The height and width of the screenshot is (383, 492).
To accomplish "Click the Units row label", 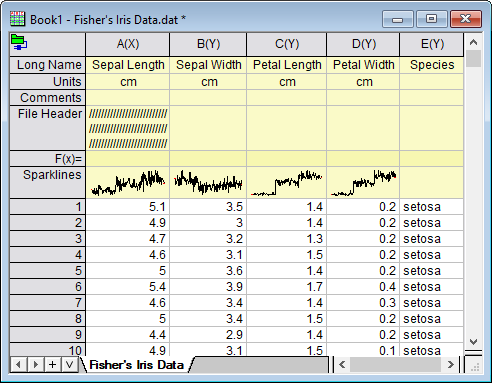I will pos(48,82).
